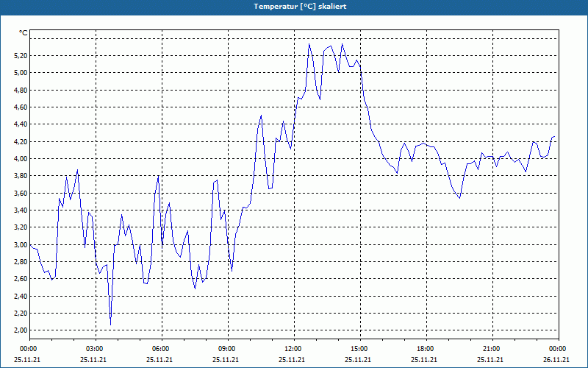The height and width of the screenshot is (368, 588).
Task: Click the 5,00 y-axis label
Action: 21,72
